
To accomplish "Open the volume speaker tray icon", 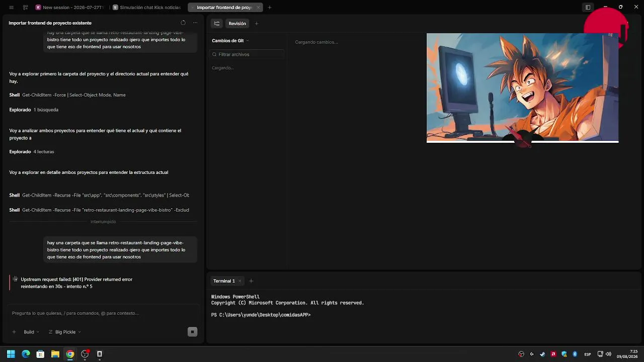I will pos(609,354).
